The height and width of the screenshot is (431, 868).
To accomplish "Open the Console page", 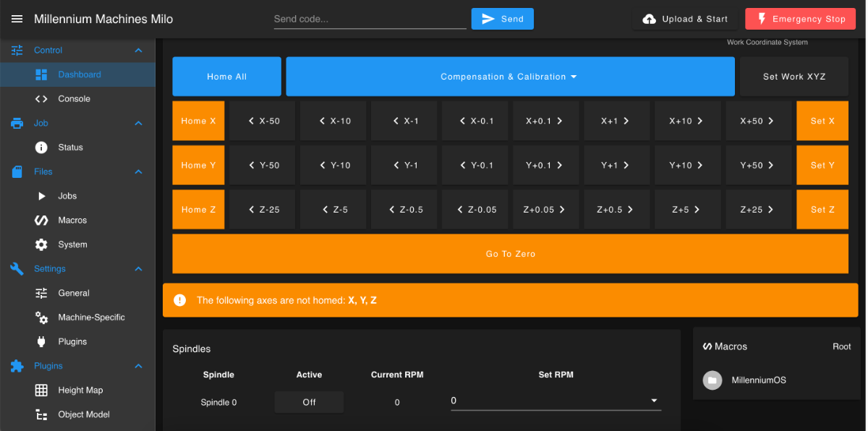I will (77, 99).
